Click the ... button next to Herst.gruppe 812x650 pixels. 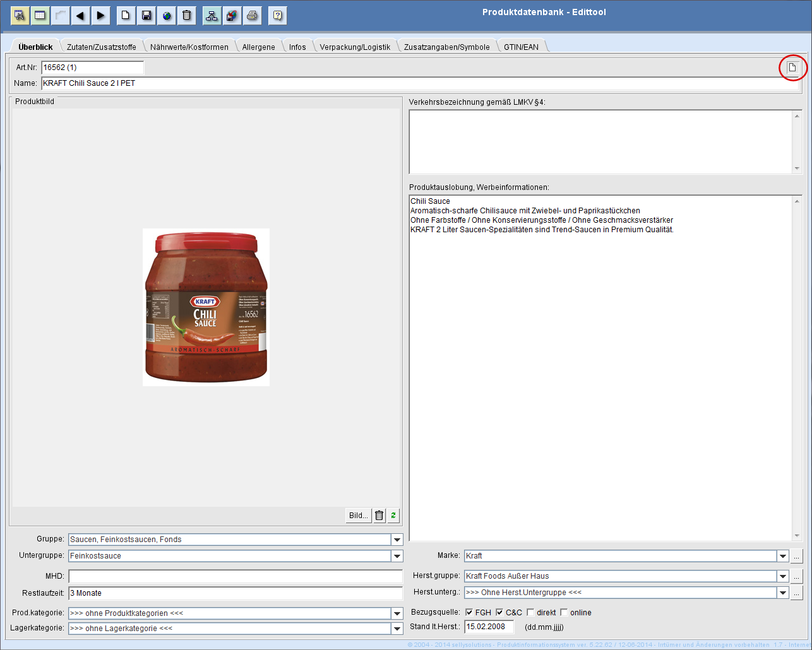tap(797, 576)
